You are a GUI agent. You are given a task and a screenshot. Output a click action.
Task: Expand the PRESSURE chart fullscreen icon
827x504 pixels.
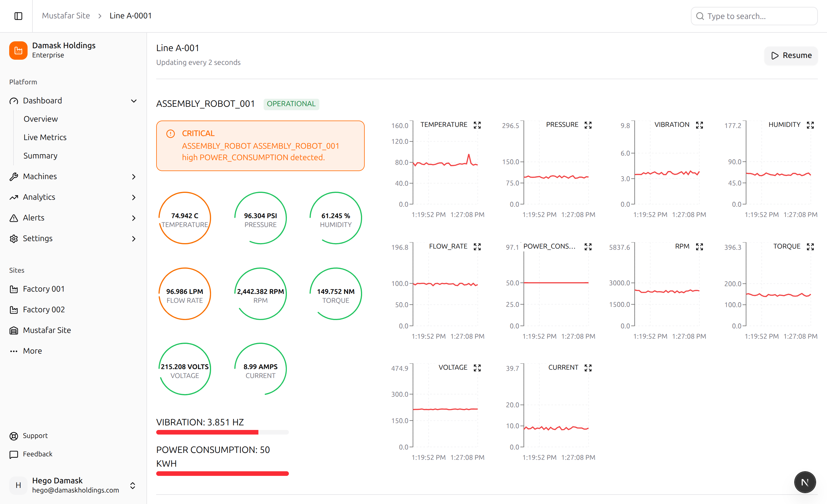(588, 125)
